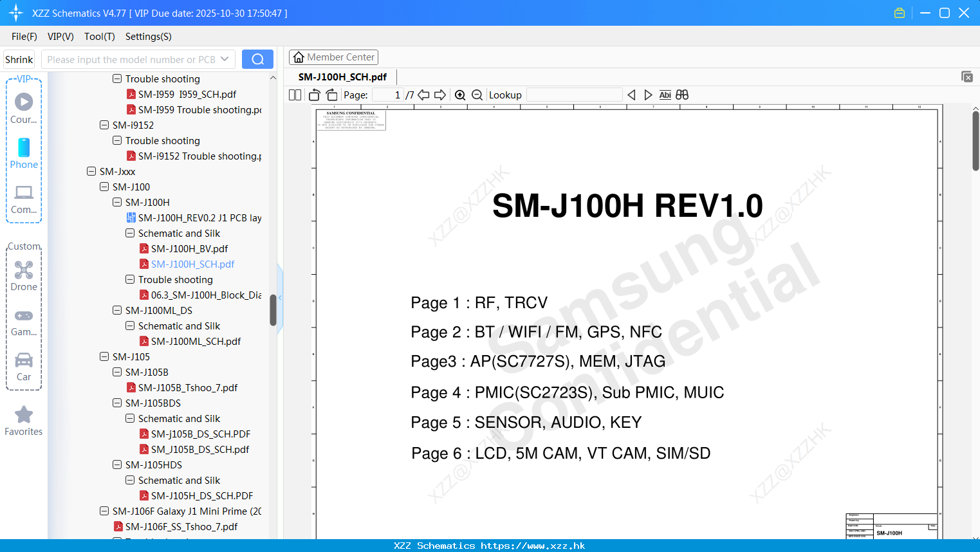Click tree panel scroll-up arrow
This screenshot has width=980, height=552.
point(273,78)
